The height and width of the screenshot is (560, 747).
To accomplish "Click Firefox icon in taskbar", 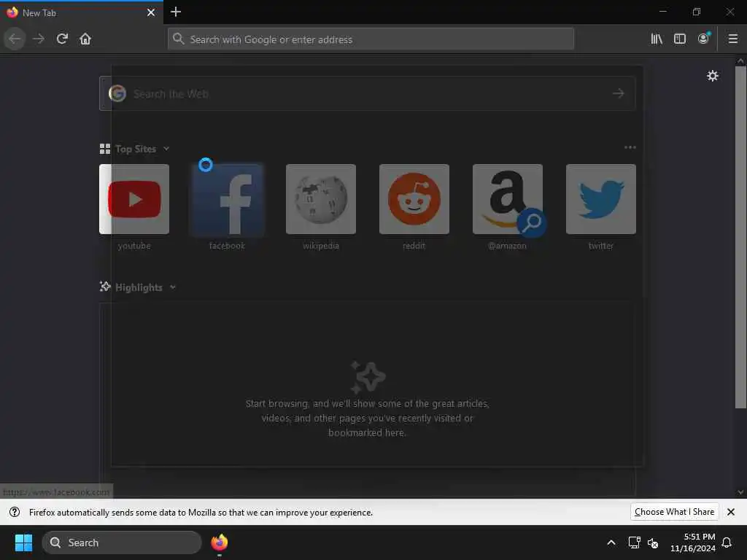I will pyautogui.click(x=219, y=542).
